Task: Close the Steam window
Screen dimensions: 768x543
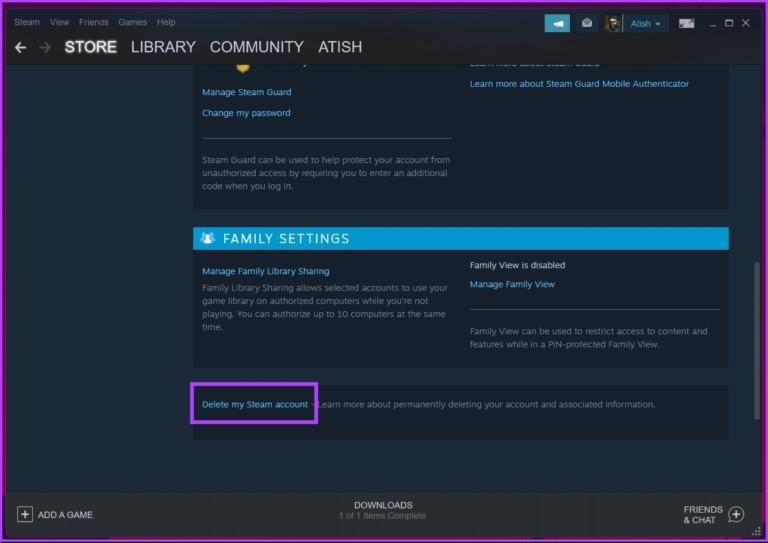Action: 746,23
